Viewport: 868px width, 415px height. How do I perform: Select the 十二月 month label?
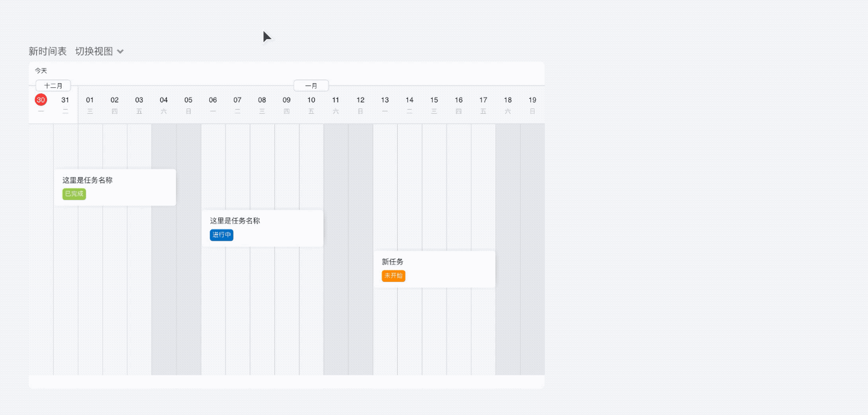[53, 86]
